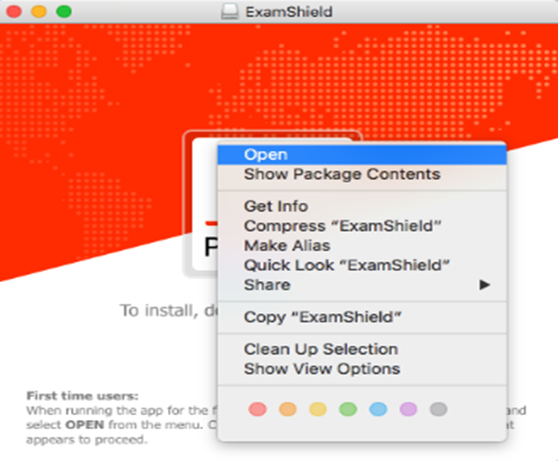Viewport: 558px width, 461px height.
Task: Click the disk icon in title bar
Action: coord(230,12)
